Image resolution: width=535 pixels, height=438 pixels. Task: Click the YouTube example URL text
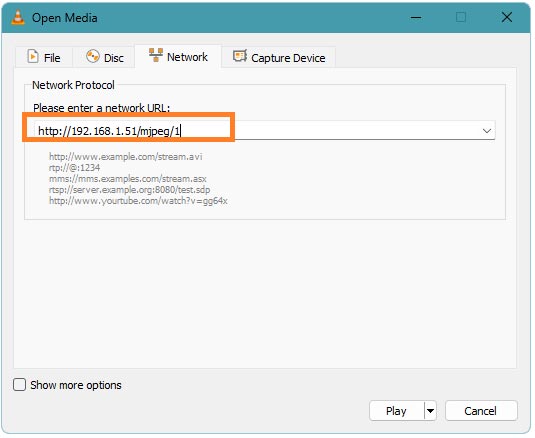coord(138,201)
